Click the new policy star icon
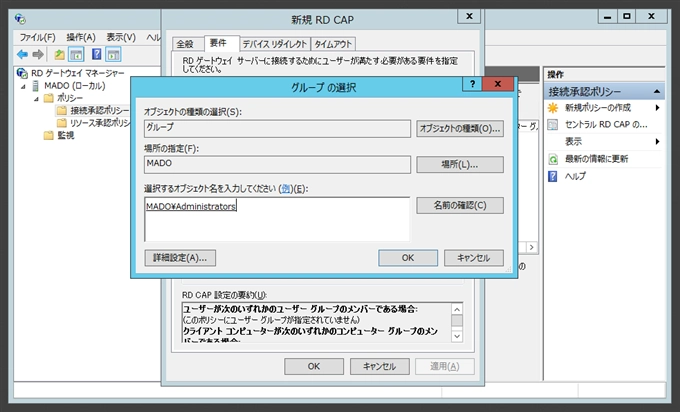Viewport: 680px width, 412px height. 553,108
